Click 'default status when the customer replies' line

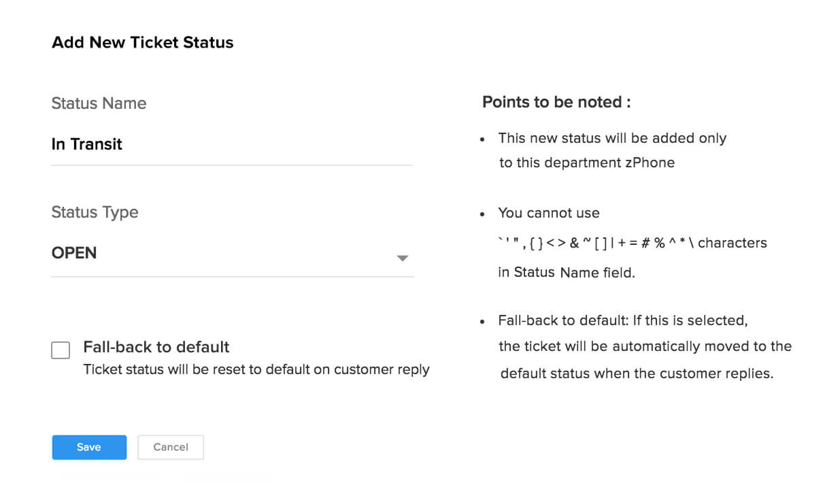point(637,373)
